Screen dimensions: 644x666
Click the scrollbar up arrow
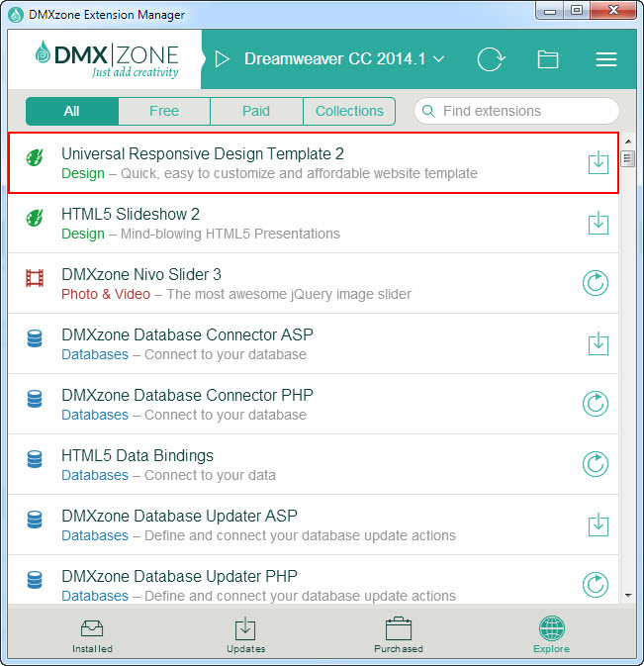pos(628,142)
